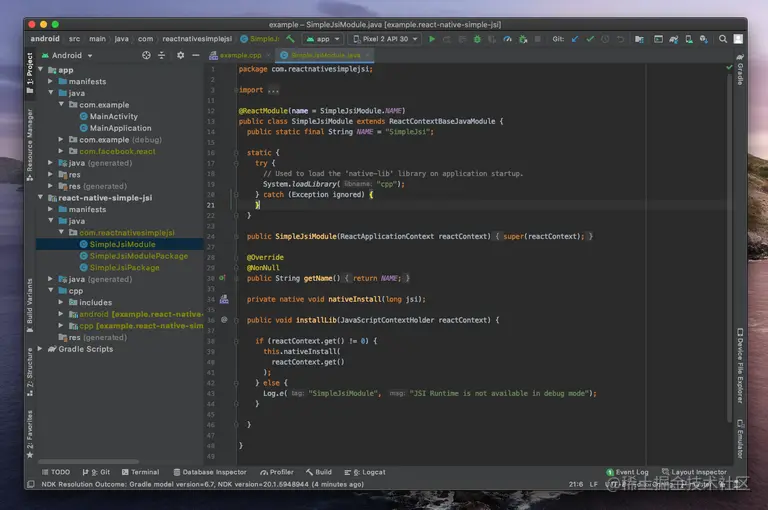Screen dimensions: 768x510
Task: Hide the Project panel minus icon
Action: tap(195, 55)
